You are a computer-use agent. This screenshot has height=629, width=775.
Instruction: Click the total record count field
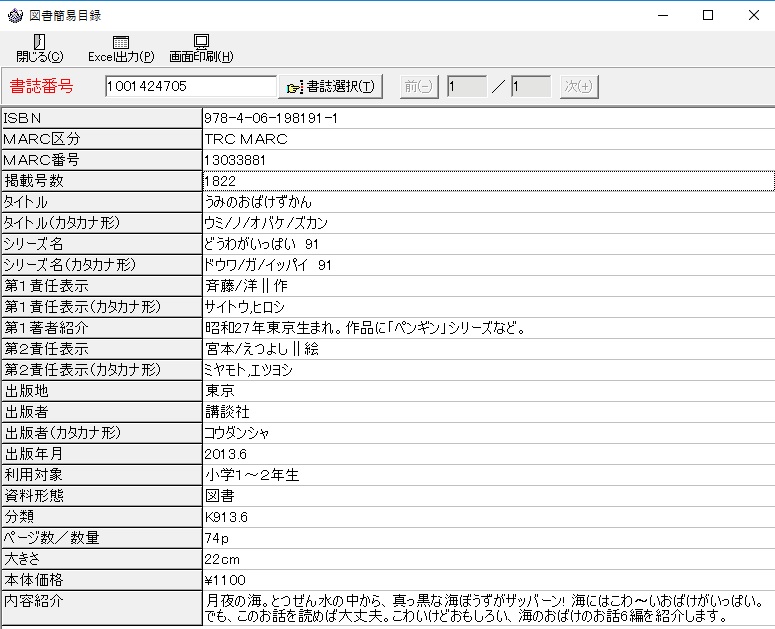click(x=530, y=87)
